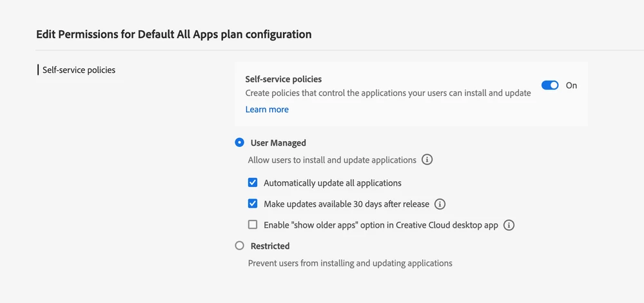This screenshot has height=303, width=644.
Task: Click Make updates available 30 days label
Action: [x=346, y=204]
